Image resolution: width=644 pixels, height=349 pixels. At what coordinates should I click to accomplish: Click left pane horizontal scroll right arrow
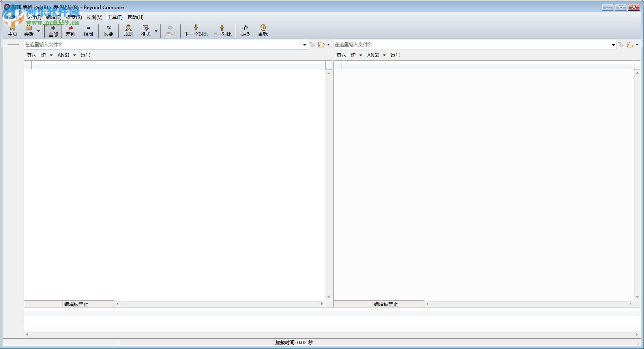[322, 304]
